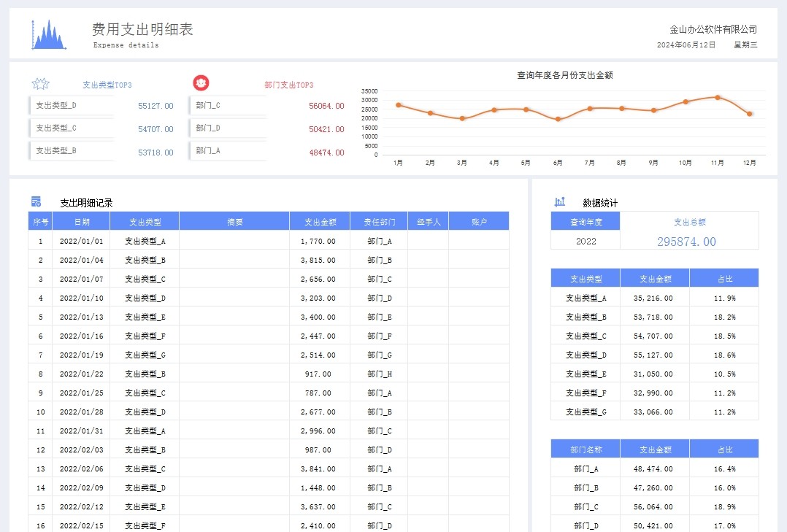Select the date cell 2022/01/28
787x532 pixels.
coord(81,412)
